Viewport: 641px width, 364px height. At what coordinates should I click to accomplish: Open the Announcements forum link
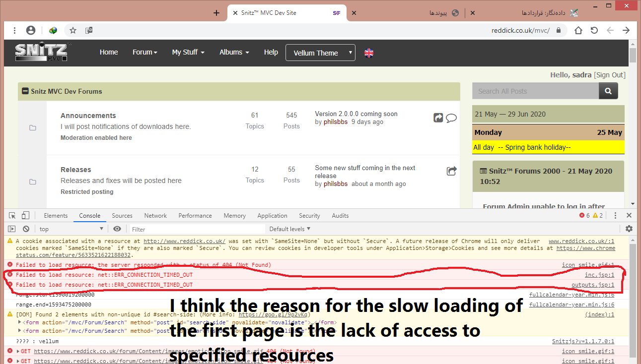point(88,116)
